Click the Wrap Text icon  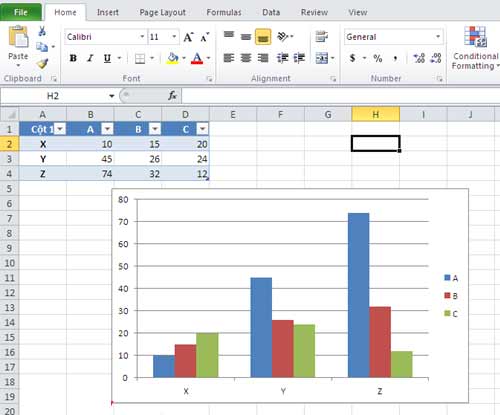tap(322, 36)
